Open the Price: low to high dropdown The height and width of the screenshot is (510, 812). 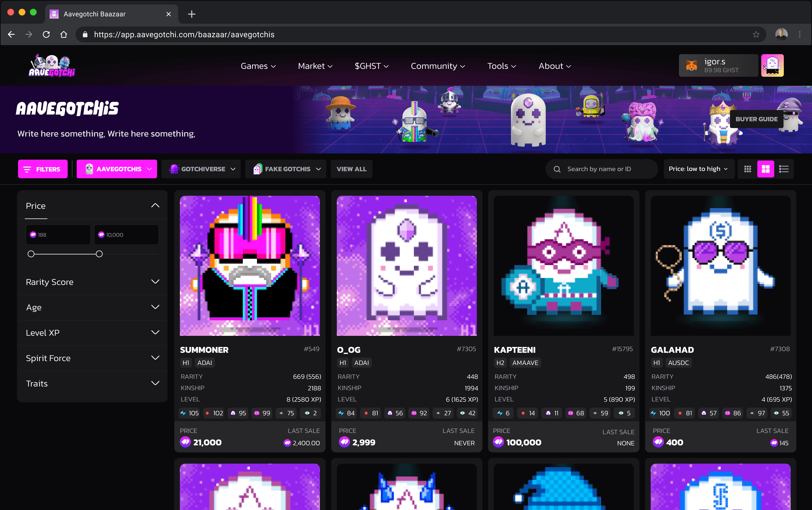[x=698, y=169]
